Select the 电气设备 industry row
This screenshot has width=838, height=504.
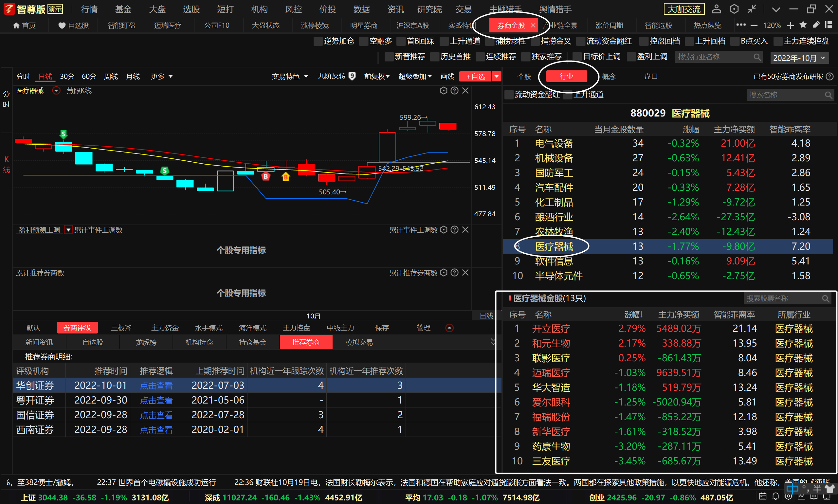coord(667,143)
